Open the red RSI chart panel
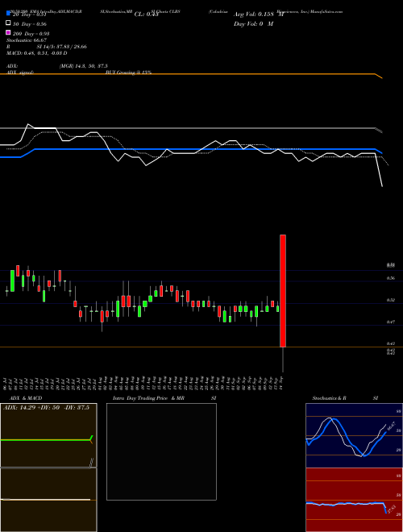The image size is (403, 532). pyautogui.click(x=354, y=500)
